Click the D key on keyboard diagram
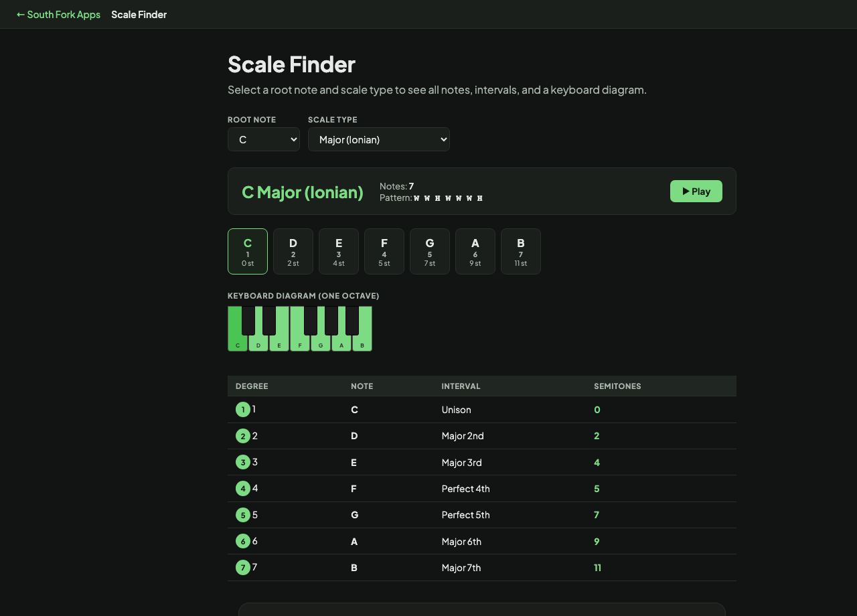857x616 pixels. [x=258, y=343]
